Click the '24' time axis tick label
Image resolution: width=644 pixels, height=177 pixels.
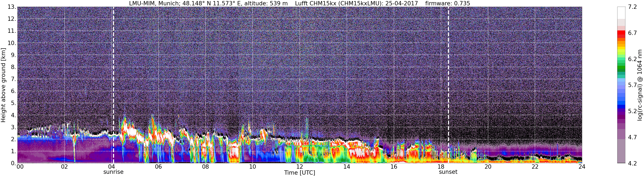[582, 167]
